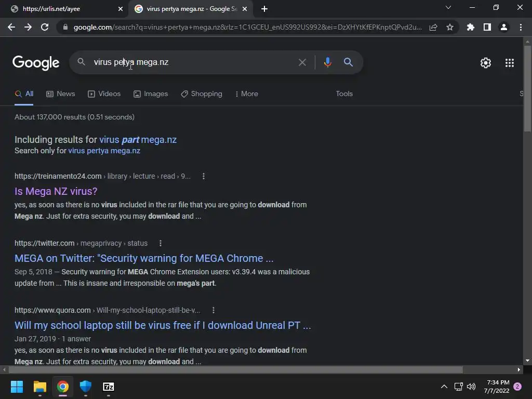The width and height of the screenshot is (532, 399).
Task: Click the 'About 137,000 results' text
Action: pyautogui.click(x=74, y=117)
